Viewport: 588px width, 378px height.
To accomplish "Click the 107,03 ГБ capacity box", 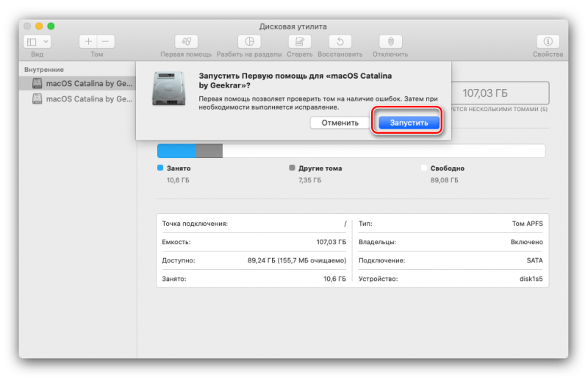I will click(x=501, y=93).
